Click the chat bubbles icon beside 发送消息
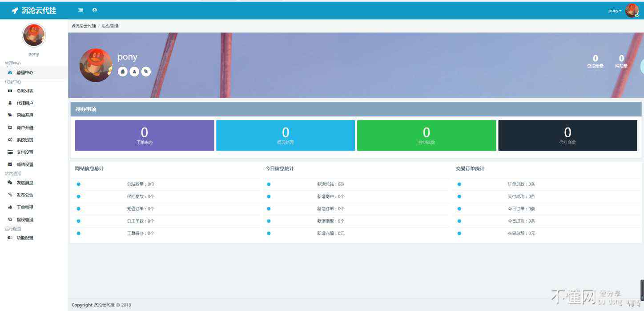Image resolution: width=644 pixels, height=311 pixels. (10, 183)
